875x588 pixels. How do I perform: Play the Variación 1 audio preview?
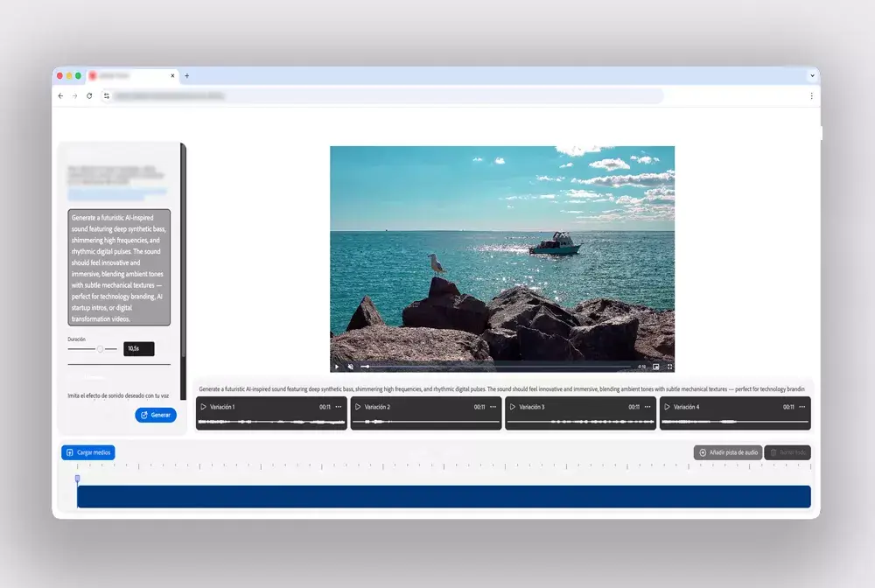click(x=203, y=407)
